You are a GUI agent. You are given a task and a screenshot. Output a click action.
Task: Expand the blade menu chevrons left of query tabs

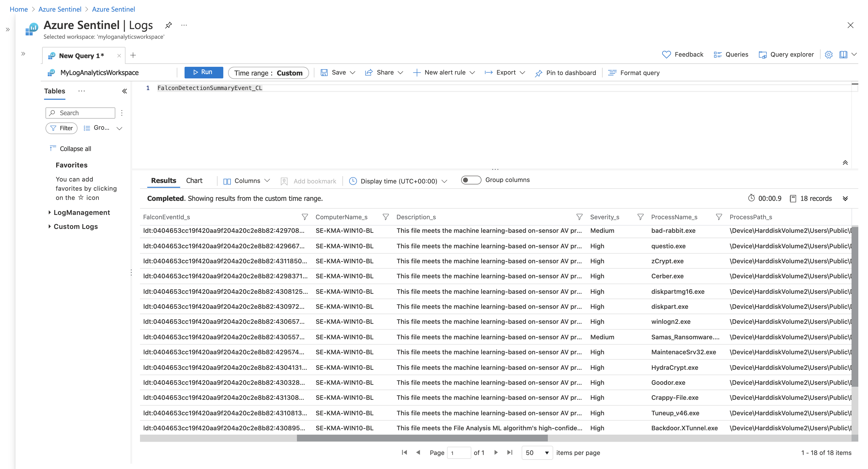tap(23, 54)
